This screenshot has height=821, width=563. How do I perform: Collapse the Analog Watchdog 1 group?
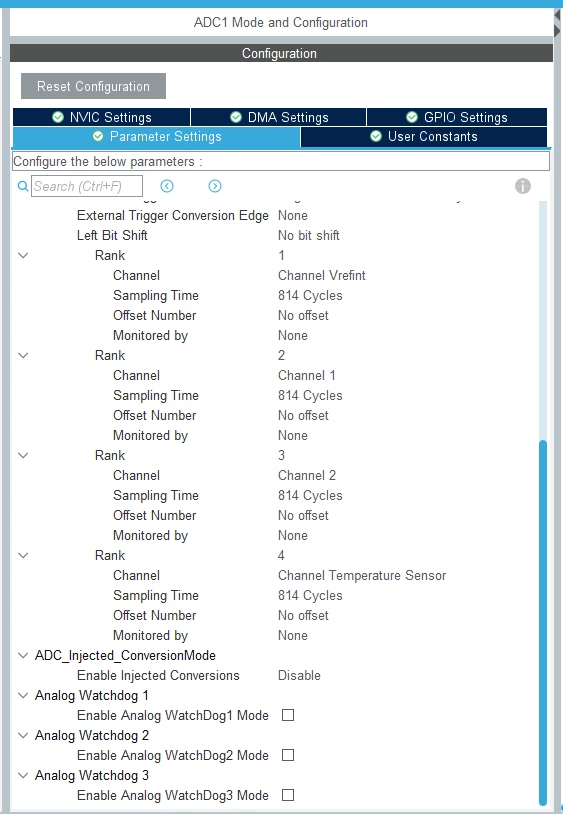(x=23, y=695)
